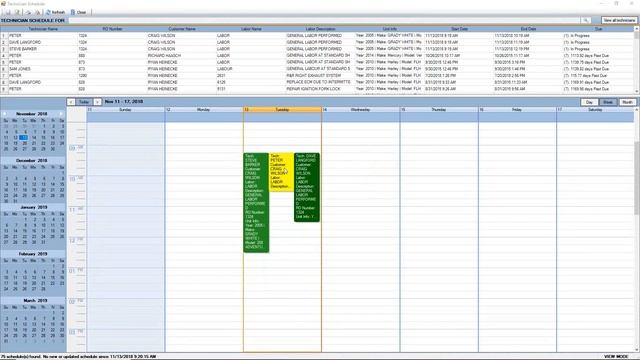Sort by Labor Description column header

(x=320, y=29)
